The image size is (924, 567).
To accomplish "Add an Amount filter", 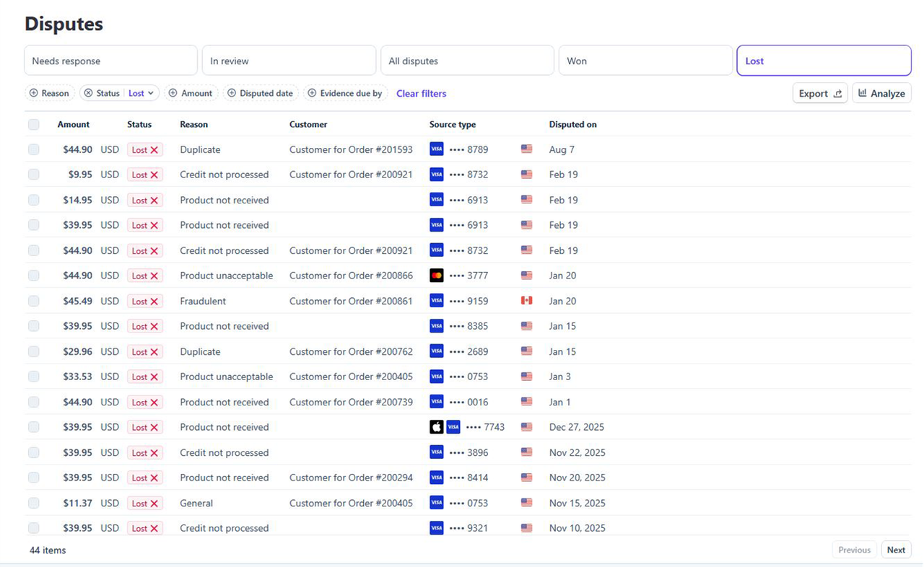I will click(191, 93).
